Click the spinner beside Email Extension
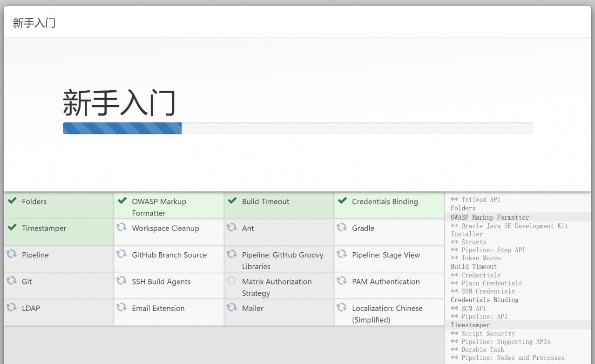The width and height of the screenshot is (595, 364). click(x=122, y=307)
